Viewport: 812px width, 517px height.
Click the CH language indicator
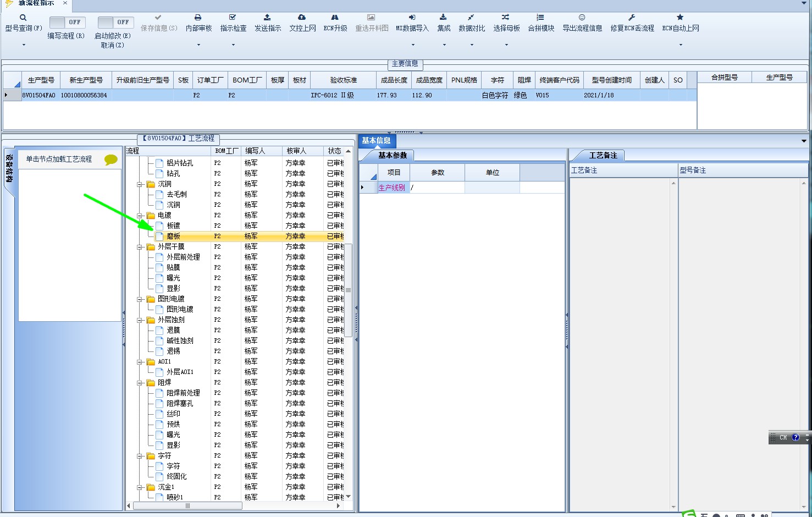783,438
